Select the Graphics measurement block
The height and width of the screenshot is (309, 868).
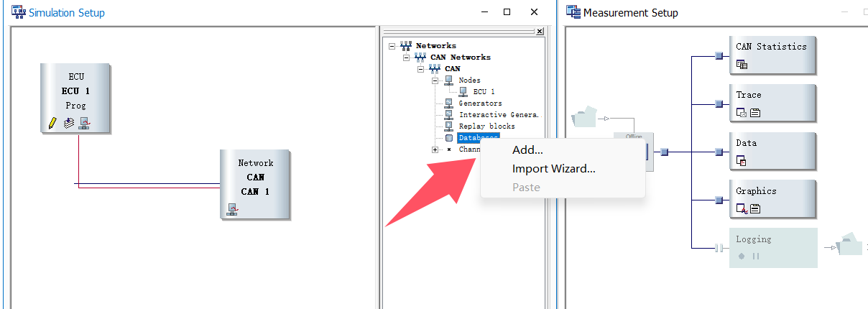[x=773, y=199]
